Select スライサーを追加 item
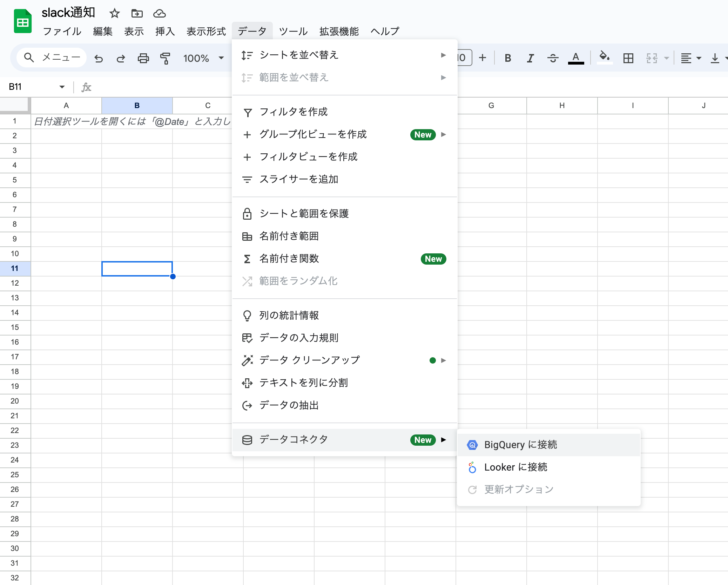The height and width of the screenshot is (585, 728). pos(344,179)
